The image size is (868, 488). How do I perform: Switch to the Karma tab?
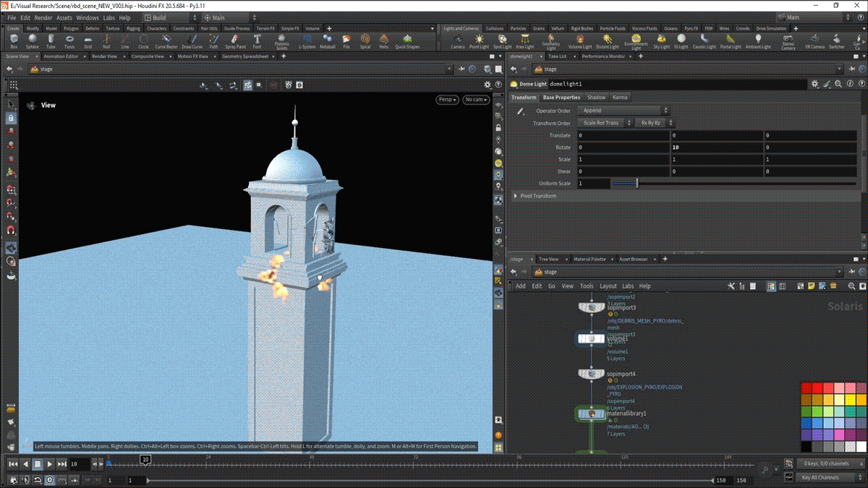pyautogui.click(x=620, y=97)
